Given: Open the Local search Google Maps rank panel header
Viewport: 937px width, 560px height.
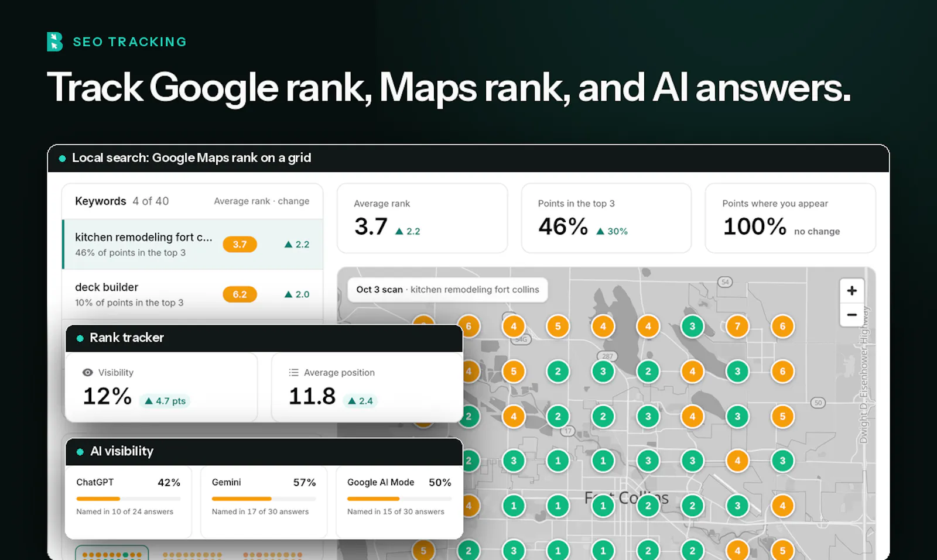Looking at the screenshot, I should coord(468,158).
